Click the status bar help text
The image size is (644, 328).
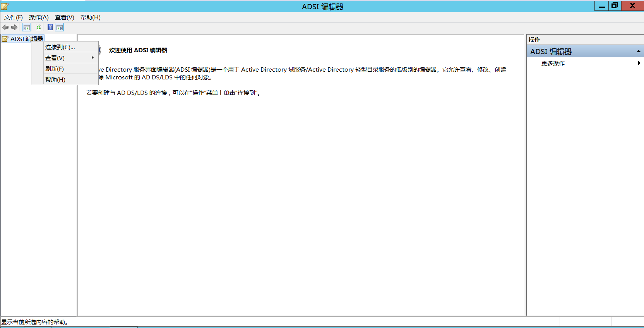point(35,322)
